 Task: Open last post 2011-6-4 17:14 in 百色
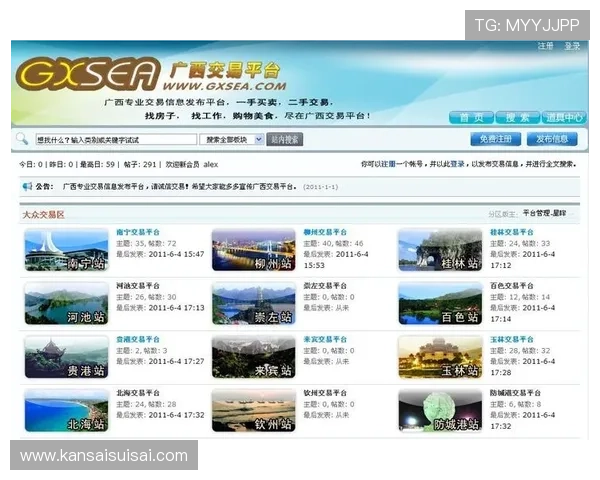point(523,313)
